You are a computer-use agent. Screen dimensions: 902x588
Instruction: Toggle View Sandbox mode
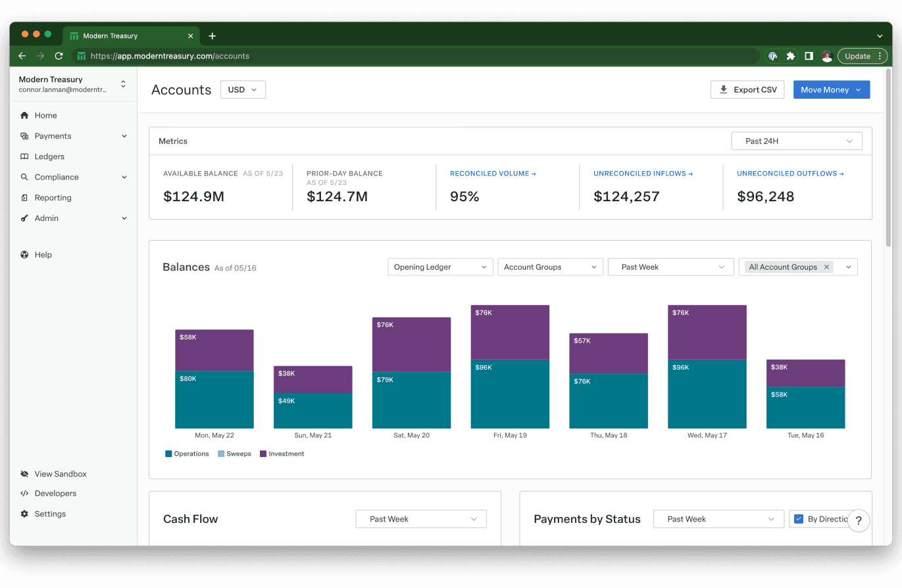pyautogui.click(x=60, y=474)
